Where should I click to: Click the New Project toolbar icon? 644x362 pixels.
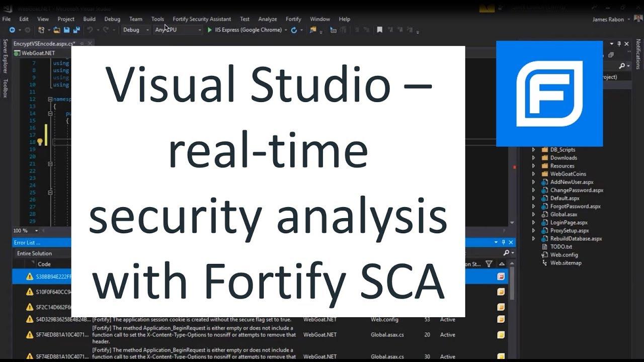click(41, 30)
